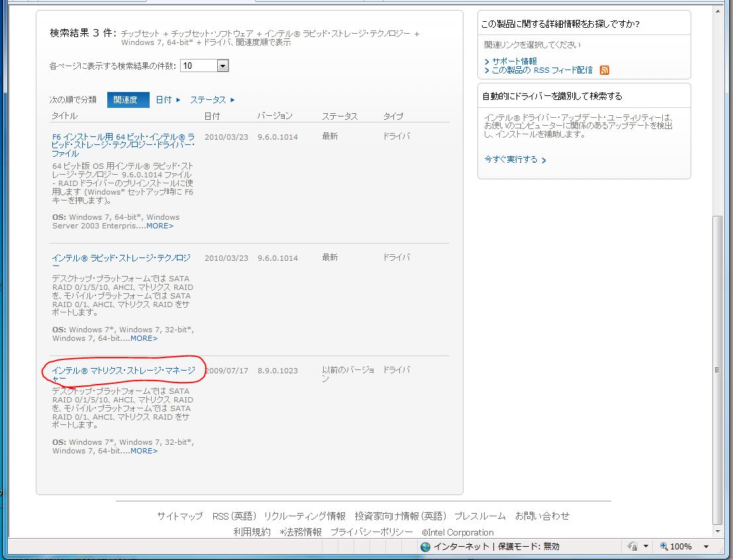Open the *法務情報 footer link
733x560 pixels.
tap(301, 532)
